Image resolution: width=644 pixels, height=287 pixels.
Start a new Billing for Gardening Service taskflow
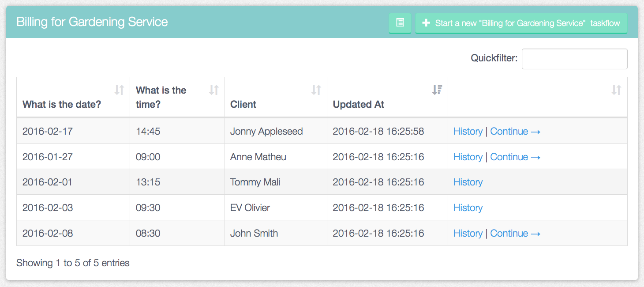point(521,23)
